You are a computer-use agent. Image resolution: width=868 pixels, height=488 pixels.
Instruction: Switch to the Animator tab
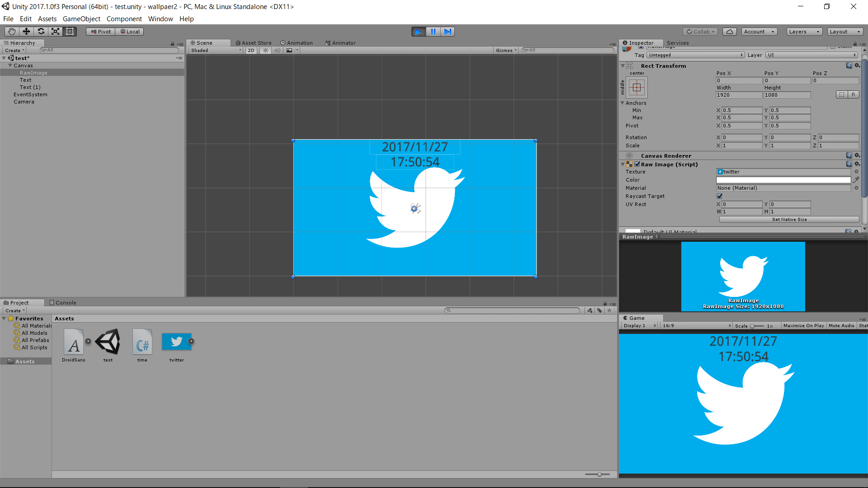tap(340, 43)
